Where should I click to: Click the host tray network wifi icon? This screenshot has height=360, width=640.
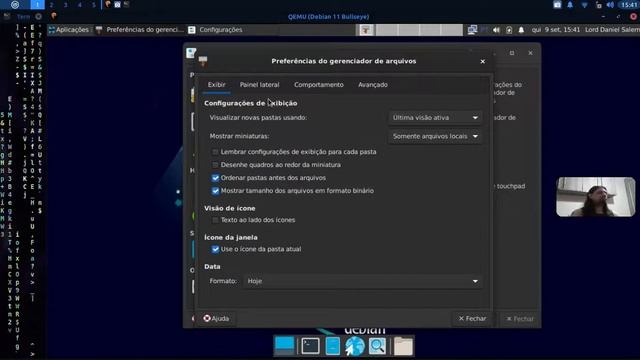click(584, 5)
